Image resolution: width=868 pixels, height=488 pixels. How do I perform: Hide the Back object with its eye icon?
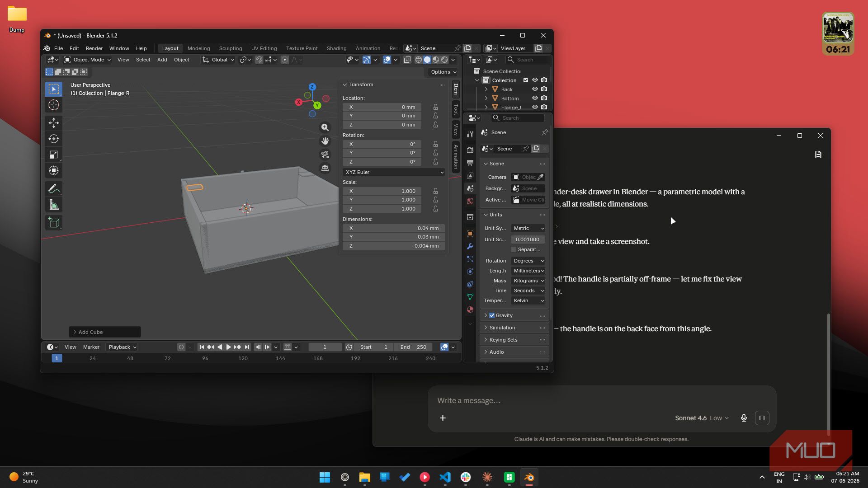pos(535,89)
